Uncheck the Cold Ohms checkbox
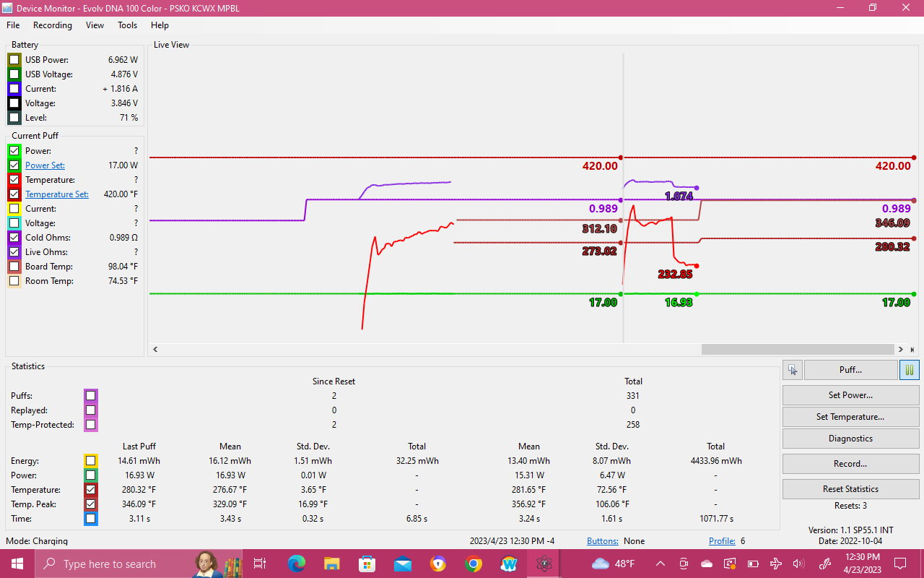This screenshot has height=578, width=924. click(x=14, y=238)
